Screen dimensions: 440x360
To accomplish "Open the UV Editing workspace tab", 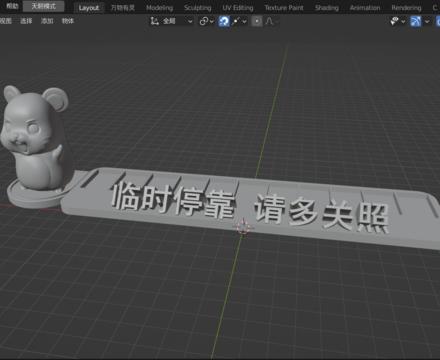I will (238, 8).
